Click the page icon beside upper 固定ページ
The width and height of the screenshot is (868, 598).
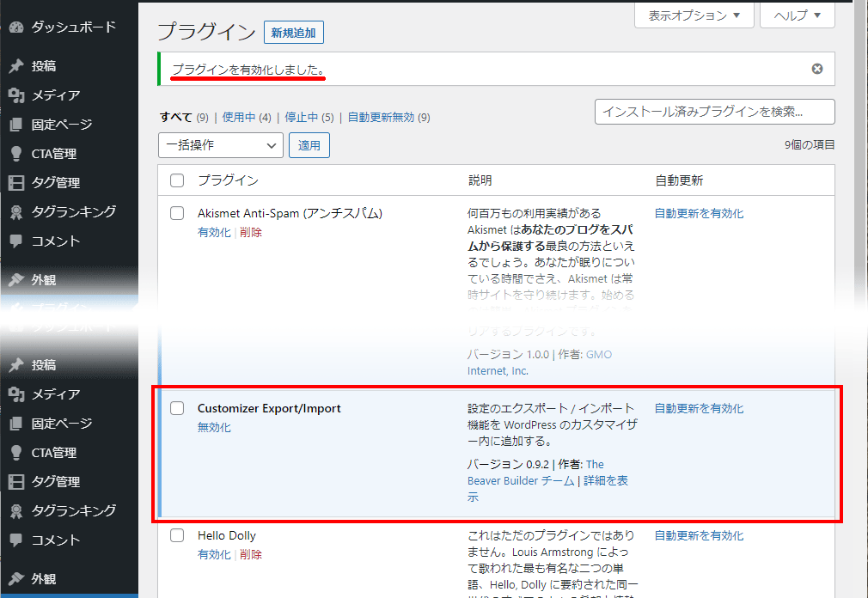coord(15,125)
